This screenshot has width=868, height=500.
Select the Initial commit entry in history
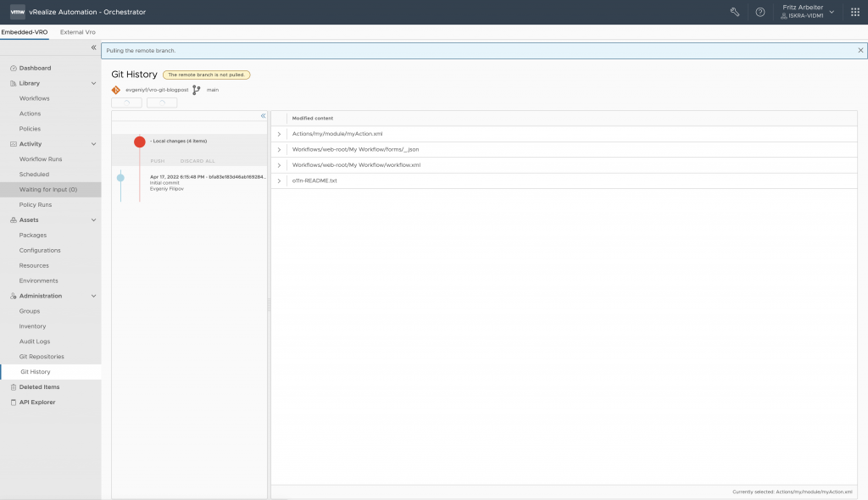coord(203,182)
